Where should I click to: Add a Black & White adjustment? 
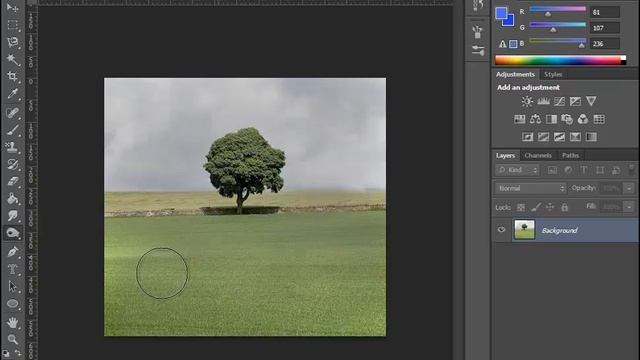551,119
